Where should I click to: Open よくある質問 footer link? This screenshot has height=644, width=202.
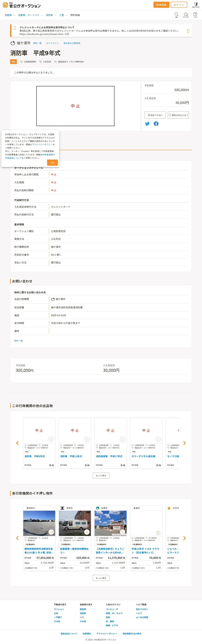(x=142, y=617)
